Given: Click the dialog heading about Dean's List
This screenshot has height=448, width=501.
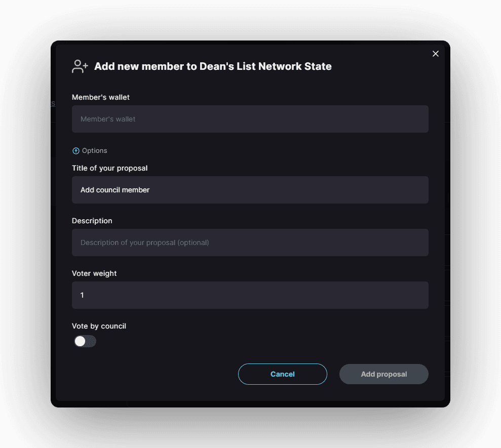Looking at the screenshot, I should point(213,66).
